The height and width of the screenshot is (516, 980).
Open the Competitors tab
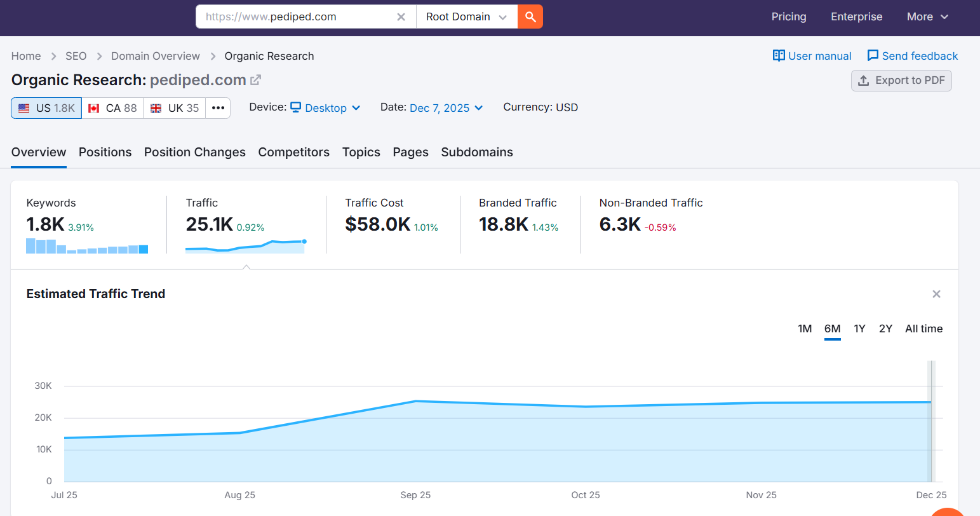coord(293,153)
